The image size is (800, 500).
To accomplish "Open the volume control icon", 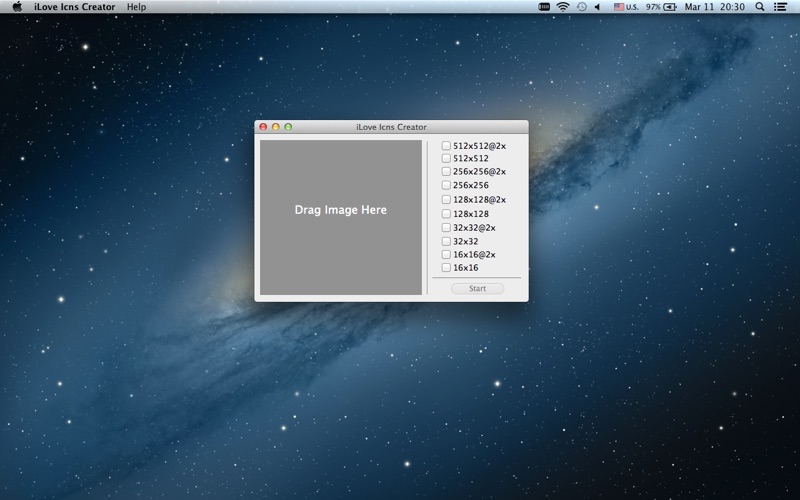I will [597, 7].
